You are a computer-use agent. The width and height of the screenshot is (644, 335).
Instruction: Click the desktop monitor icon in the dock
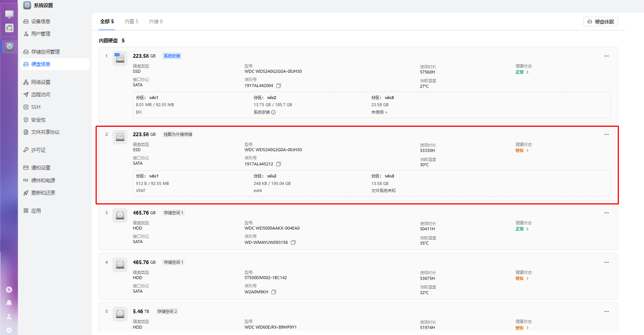9,14
